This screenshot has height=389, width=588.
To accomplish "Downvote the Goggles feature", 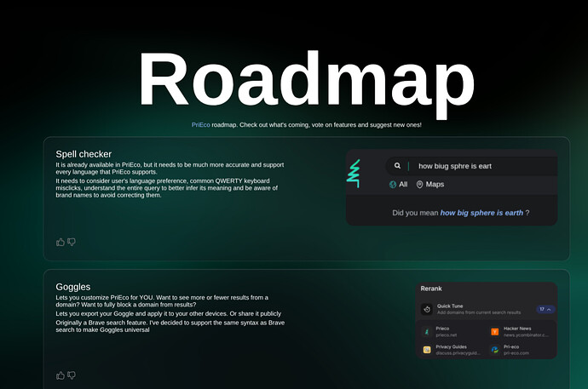I will [x=72, y=375].
